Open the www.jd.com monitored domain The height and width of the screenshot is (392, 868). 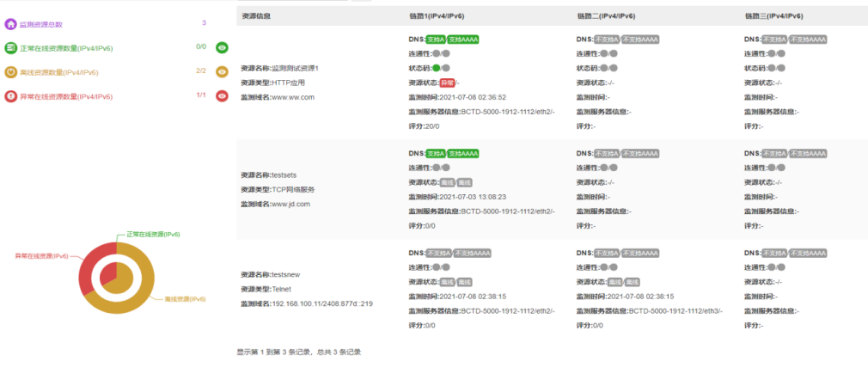pyautogui.click(x=290, y=204)
